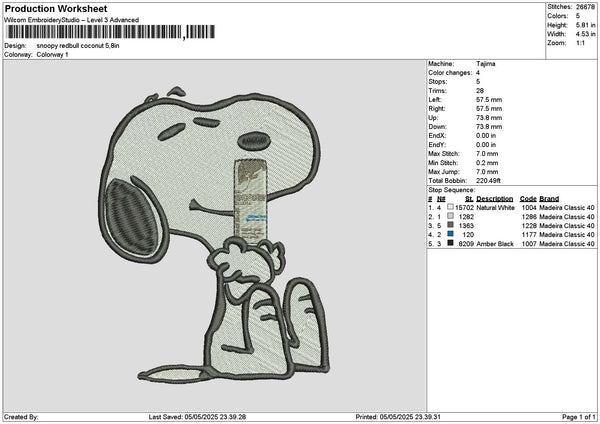Screen dimensions: 600x424
Task: Click the Colors value 5
Action: [578, 16]
